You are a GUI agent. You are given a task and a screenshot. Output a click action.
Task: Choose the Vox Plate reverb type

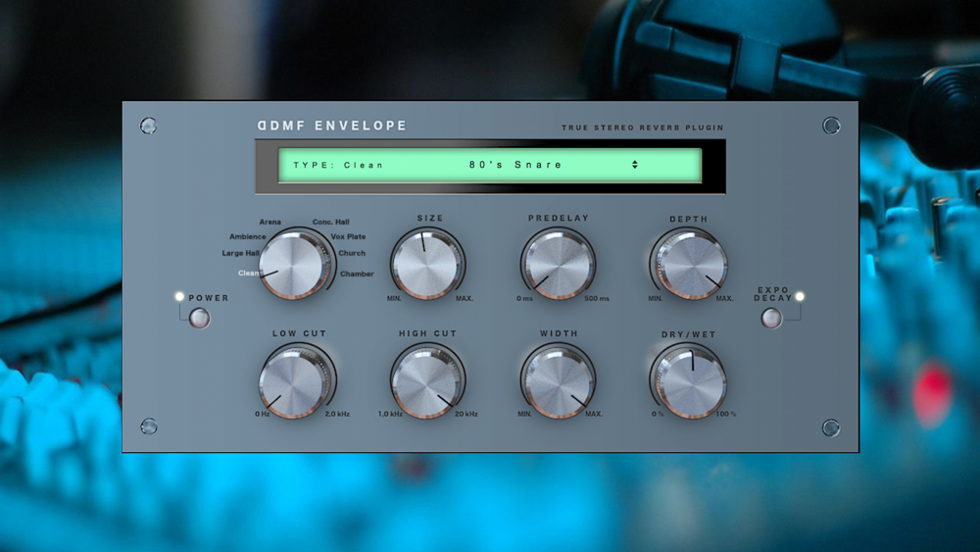point(348,237)
